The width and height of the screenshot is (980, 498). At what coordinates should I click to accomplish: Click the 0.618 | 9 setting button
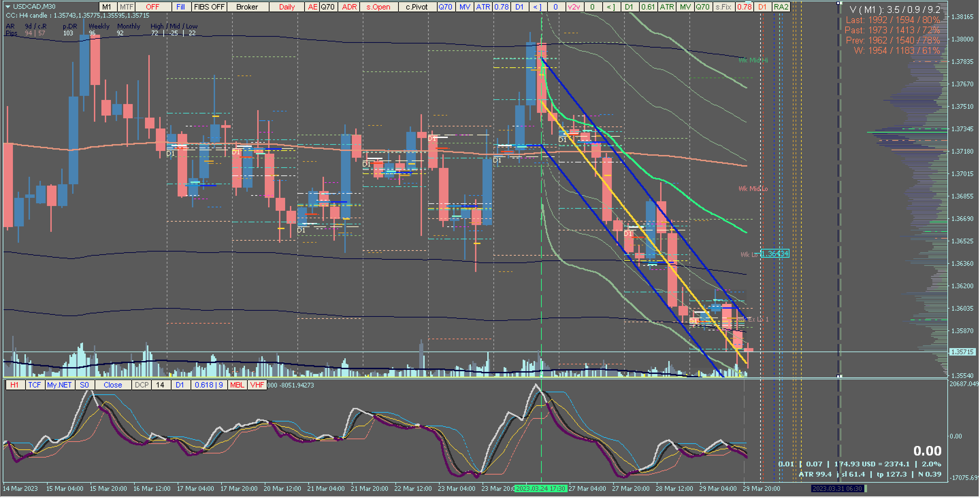[x=209, y=385]
